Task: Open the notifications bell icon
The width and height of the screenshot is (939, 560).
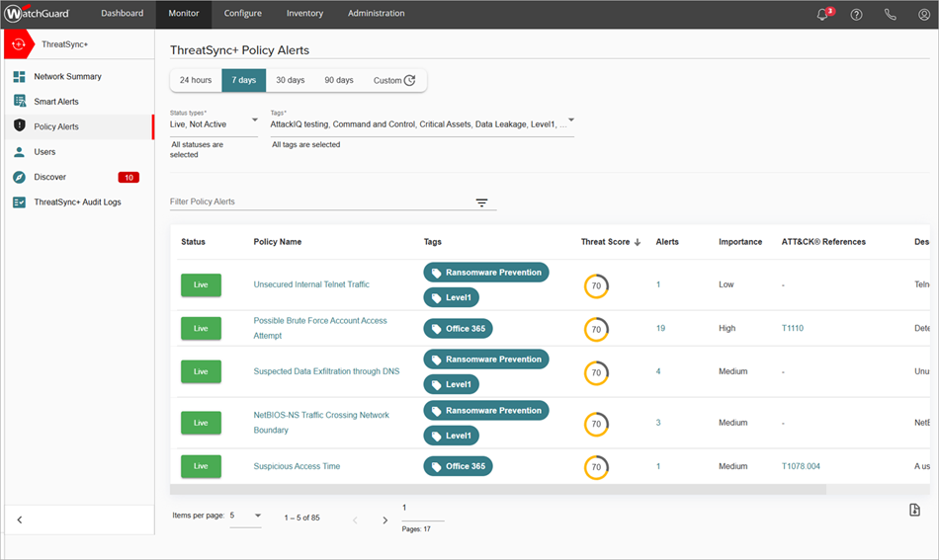Action: pyautogui.click(x=822, y=14)
